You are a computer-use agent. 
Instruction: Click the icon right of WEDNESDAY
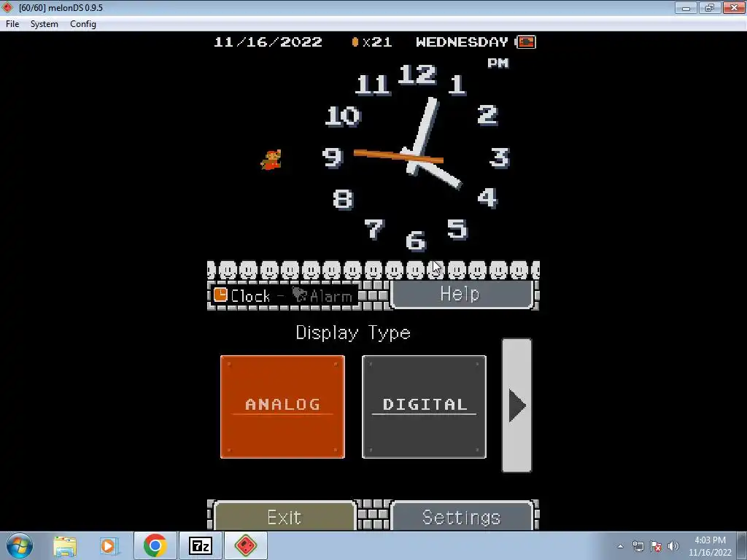tap(526, 42)
